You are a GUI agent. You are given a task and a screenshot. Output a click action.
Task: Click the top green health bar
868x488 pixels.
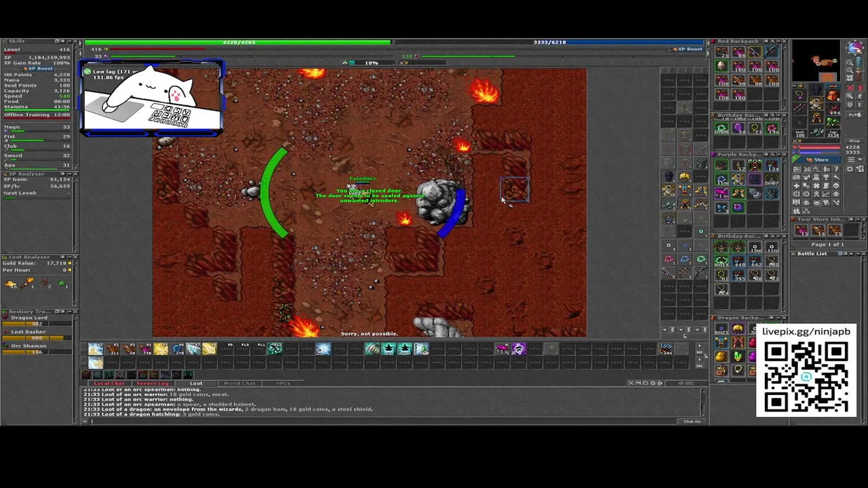click(x=237, y=42)
